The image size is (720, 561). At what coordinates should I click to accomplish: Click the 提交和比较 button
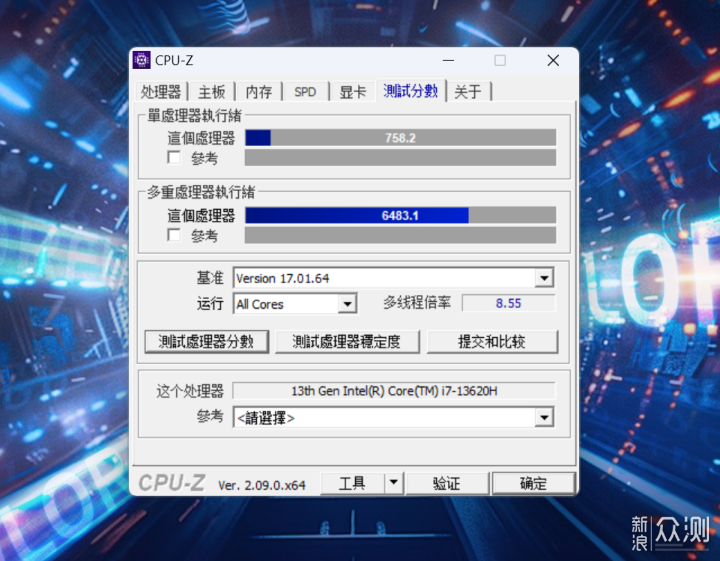point(492,342)
